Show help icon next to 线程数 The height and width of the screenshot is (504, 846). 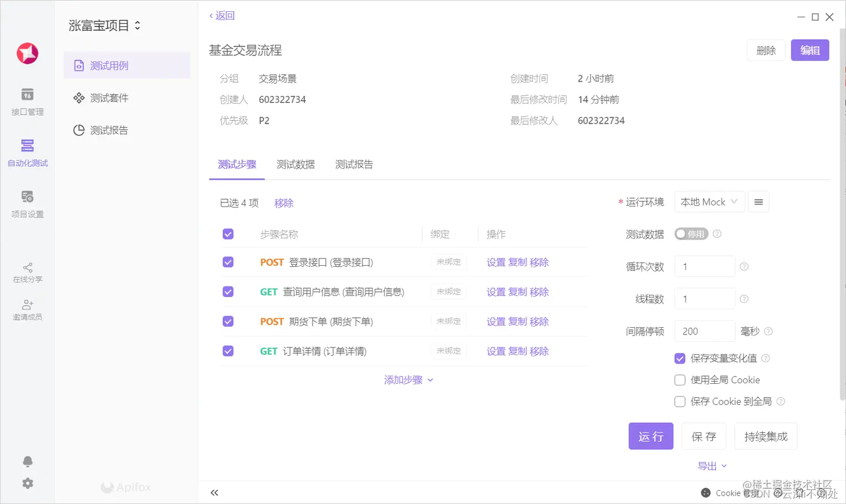(744, 299)
